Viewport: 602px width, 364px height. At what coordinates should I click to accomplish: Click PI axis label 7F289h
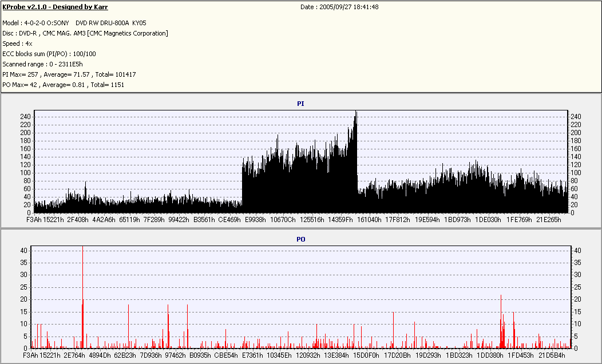pos(154,220)
